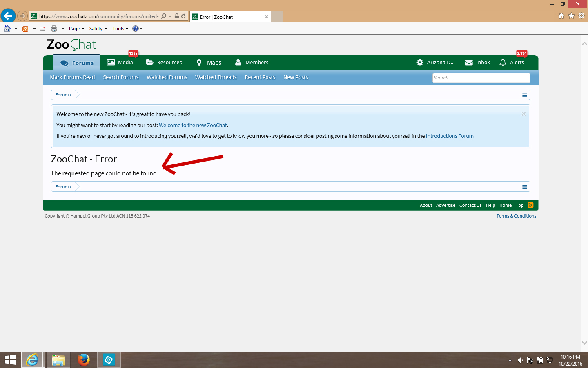Open the Inbox envelope

[477, 63]
